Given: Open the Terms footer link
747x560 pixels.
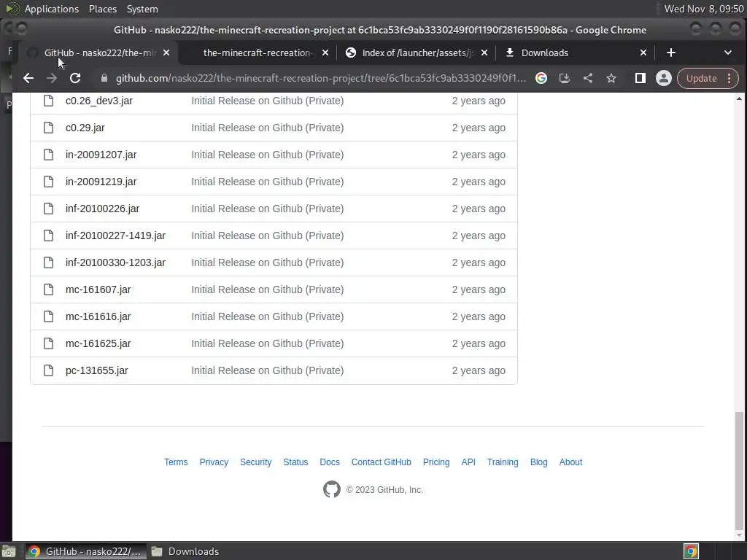Looking at the screenshot, I should pos(176,462).
